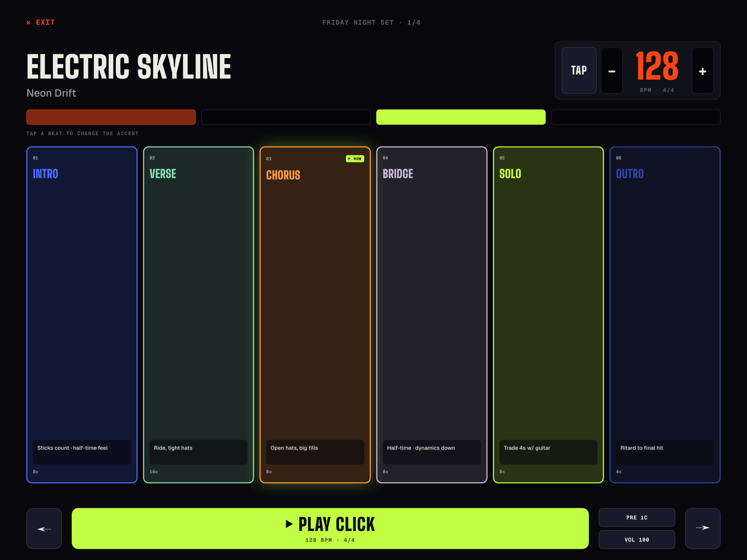Image resolution: width=747 pixels, height=560 pixels.
Task: Start the click with Play Click
Action: pos(330,528)
